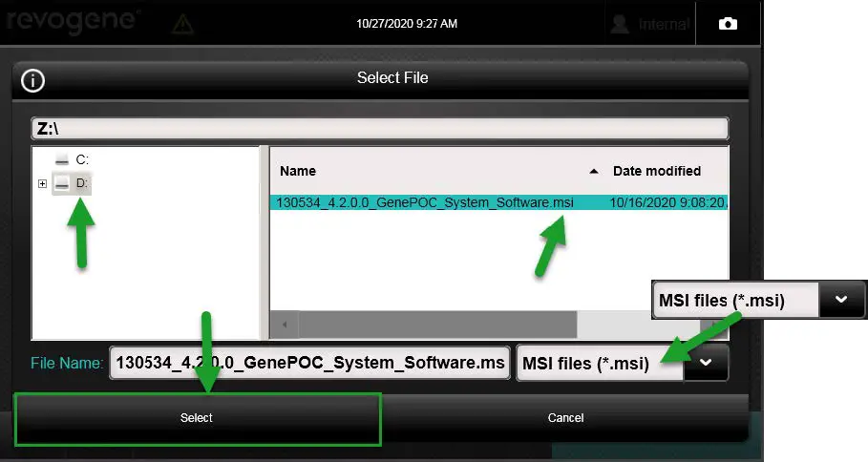Open the info icon in Select File header
The height and width of the screenshot is (462, 868).
point(32,81)
